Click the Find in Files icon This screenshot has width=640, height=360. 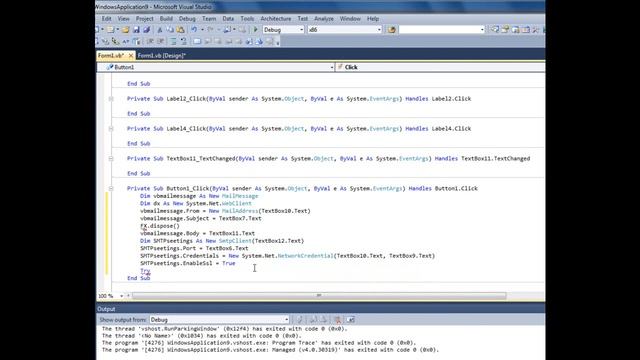(x=392, y=30)
